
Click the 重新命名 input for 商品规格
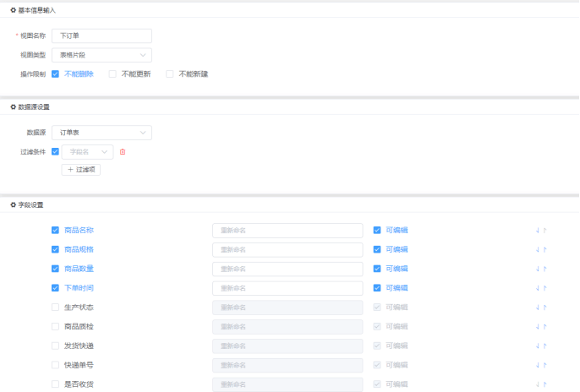(x=287, y=250)
